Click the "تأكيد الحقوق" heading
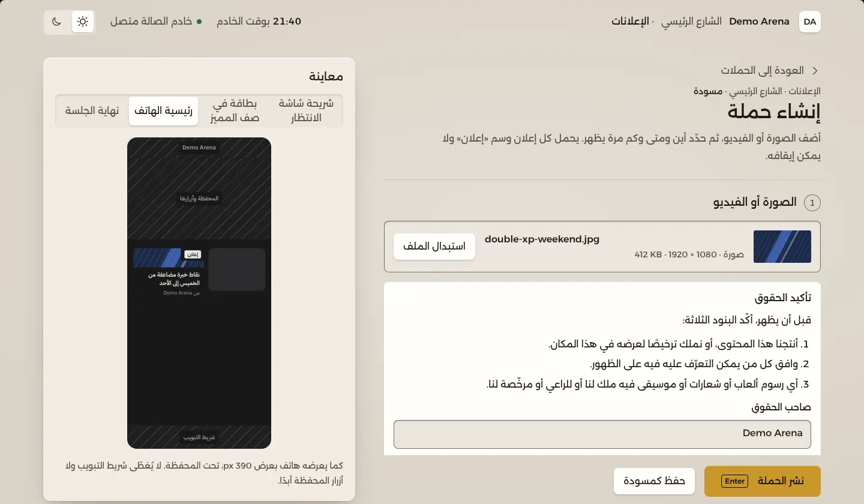Viewport: 864px width, 504px height. point(783,298)
